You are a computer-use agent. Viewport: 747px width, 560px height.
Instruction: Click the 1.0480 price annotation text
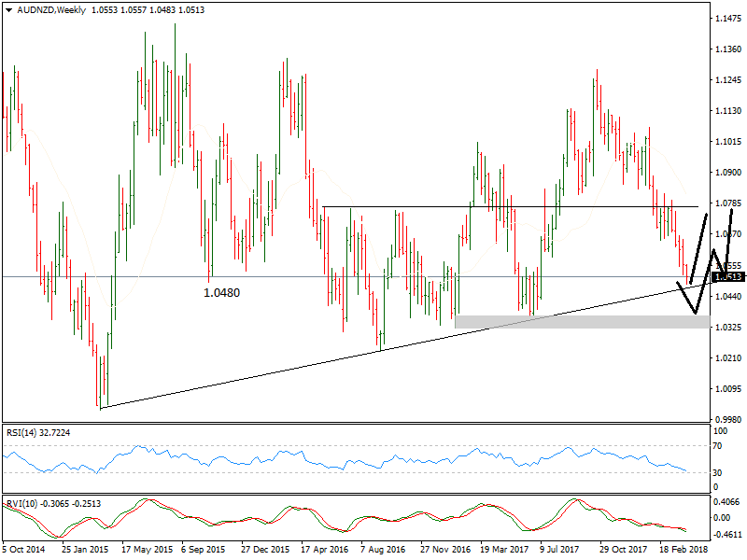[x=221, y=293]
